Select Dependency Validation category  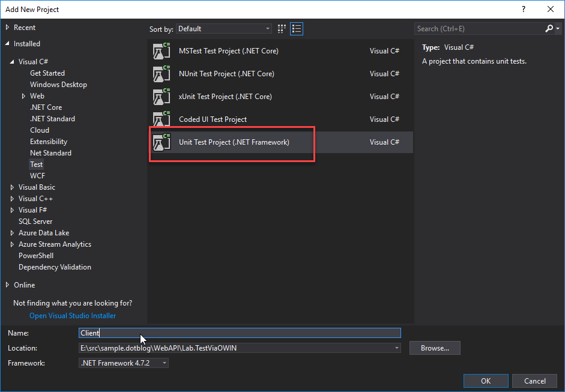coord(55,267)
